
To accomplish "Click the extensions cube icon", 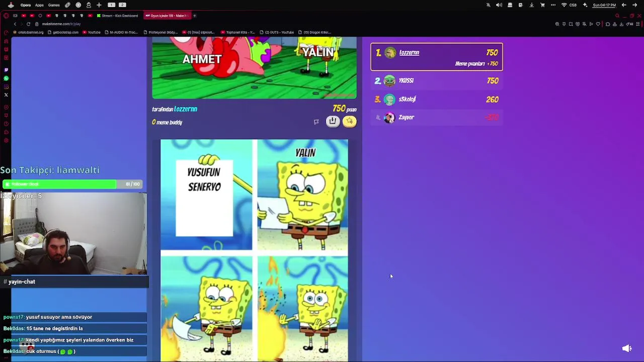I will (608, 24).
